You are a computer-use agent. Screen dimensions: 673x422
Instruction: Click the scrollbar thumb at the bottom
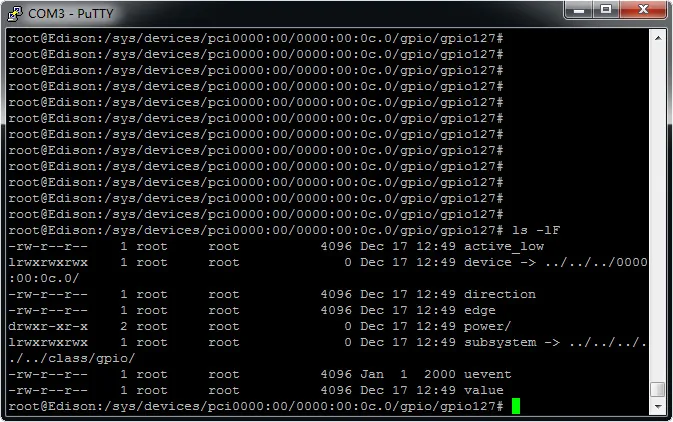[657, 390]
